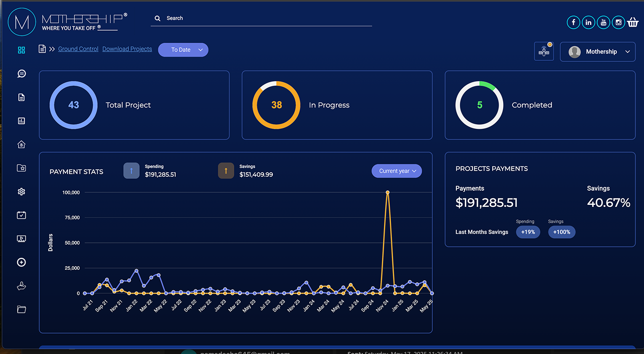
Task: Click the Download Projects link
Action: pyautogui.click(x=127, y=48)
